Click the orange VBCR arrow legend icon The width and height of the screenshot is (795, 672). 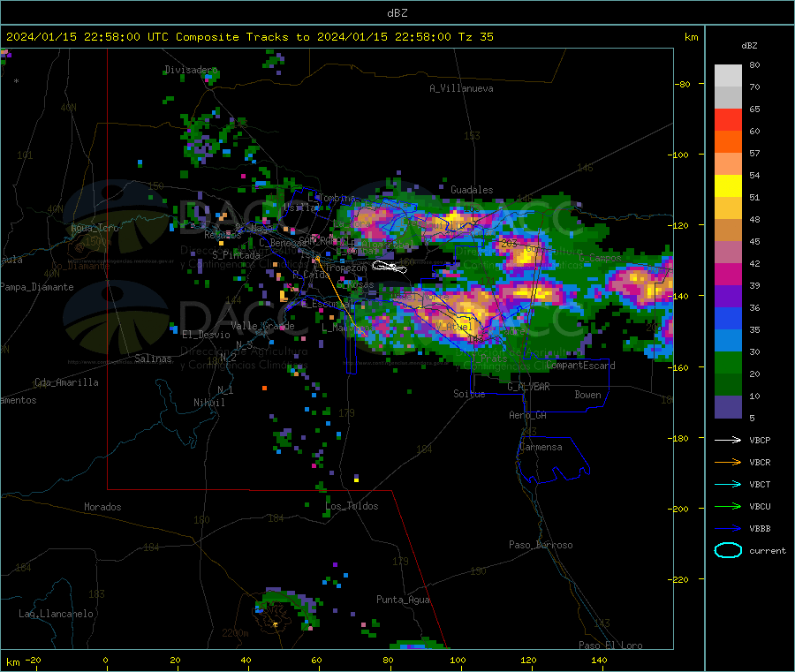pyautogui.click(x=728, y=462)
